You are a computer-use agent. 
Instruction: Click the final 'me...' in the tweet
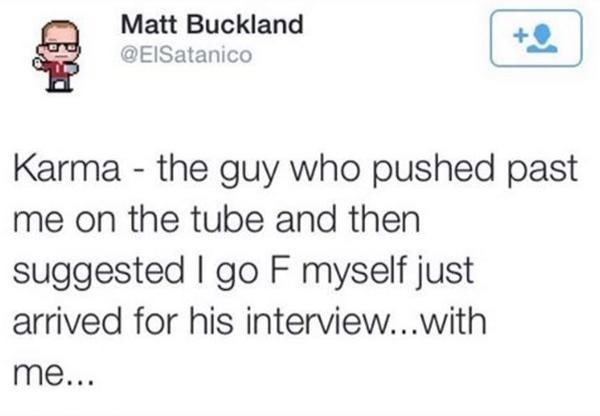point(53,374)
